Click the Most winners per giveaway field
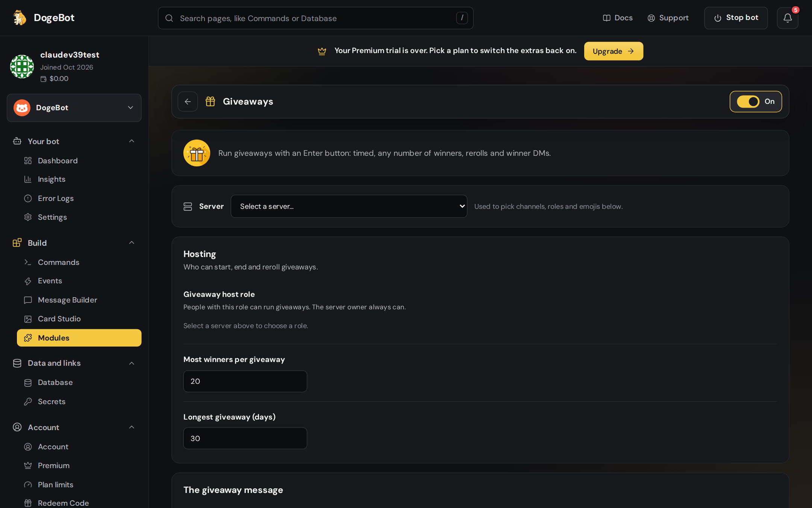The image size is (812, 508). click(x=245, y=381)
